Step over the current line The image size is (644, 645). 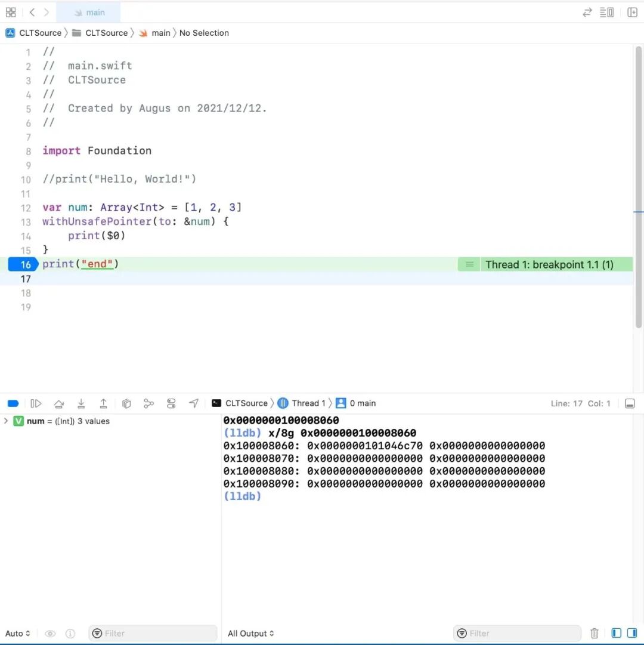coord(59,403)
